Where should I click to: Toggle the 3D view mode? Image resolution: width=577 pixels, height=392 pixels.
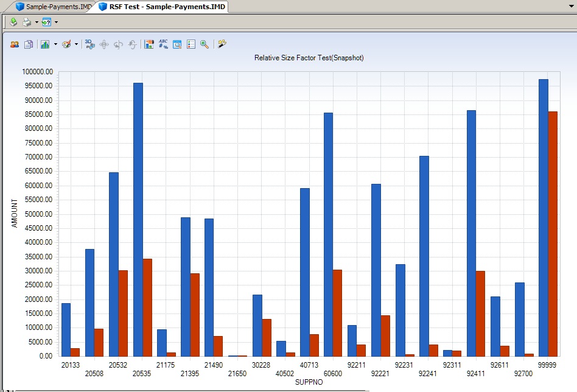click(89, 44)
